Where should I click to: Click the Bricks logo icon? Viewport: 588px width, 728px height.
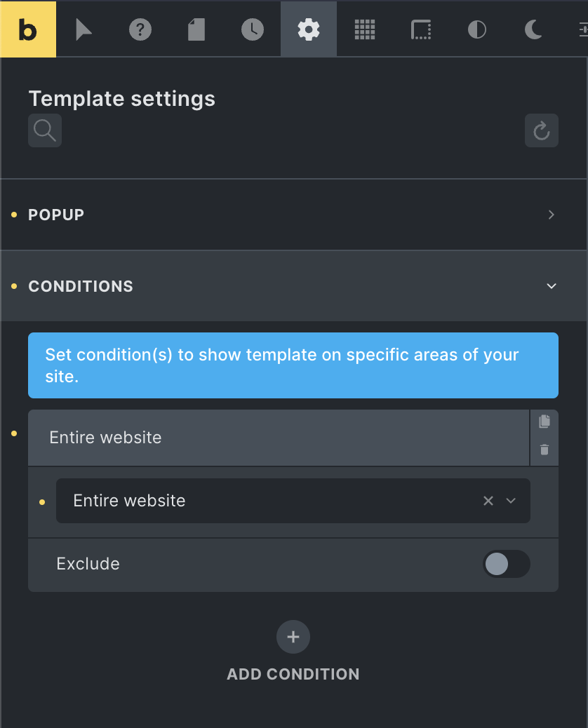tap(28, 29)
